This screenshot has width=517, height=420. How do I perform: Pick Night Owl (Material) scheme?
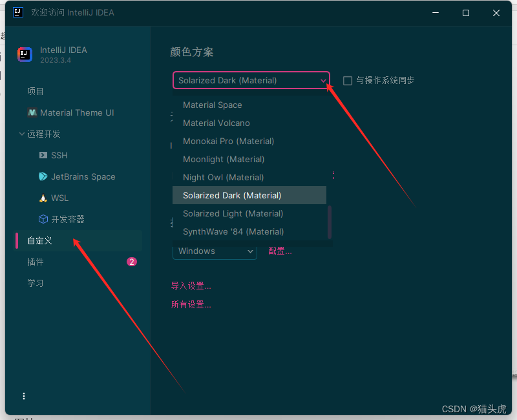point(249,177)
